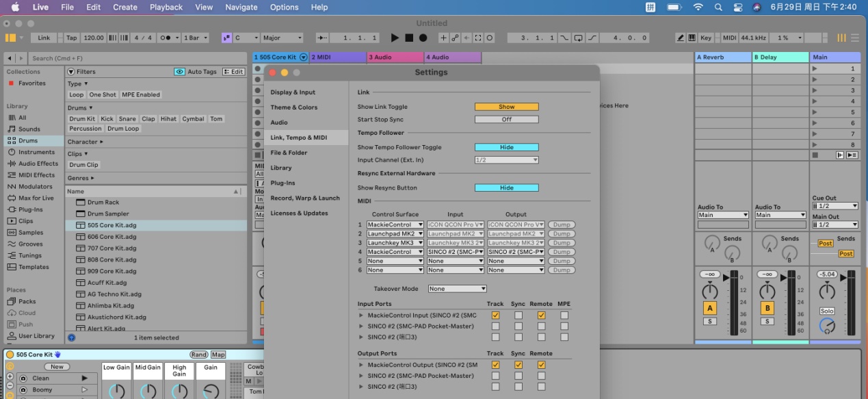The image size is (868, 399).
Task: Open Audio Effects in the browser library
Action: [x=38, y=164]
